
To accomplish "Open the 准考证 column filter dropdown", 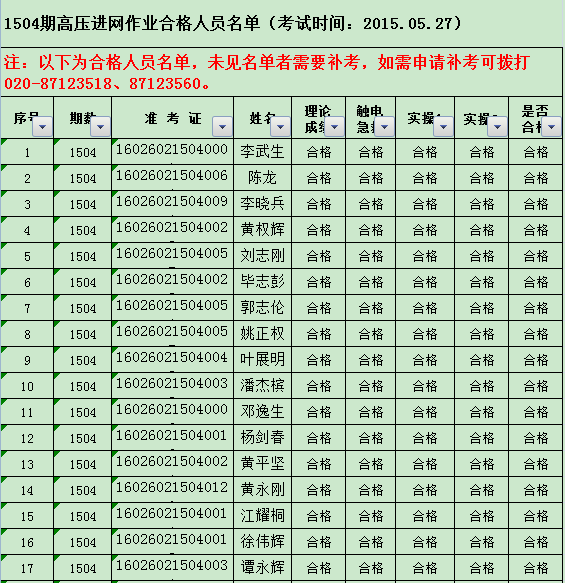I will [222, 127].
